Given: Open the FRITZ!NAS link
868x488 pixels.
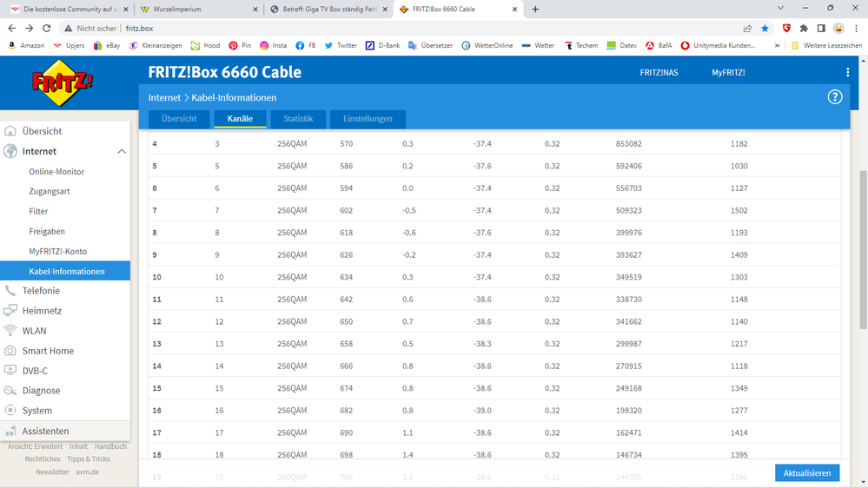Looking at the screenshot, I should click(x=659, y=72).
